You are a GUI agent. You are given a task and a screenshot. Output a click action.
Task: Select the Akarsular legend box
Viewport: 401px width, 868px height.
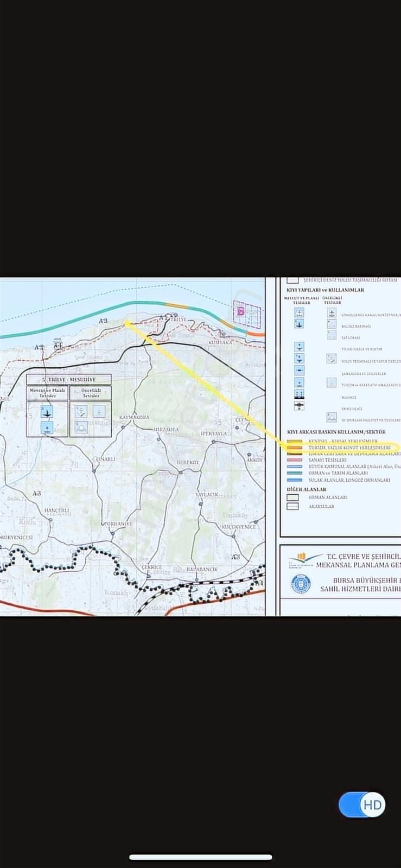point(293,506)
